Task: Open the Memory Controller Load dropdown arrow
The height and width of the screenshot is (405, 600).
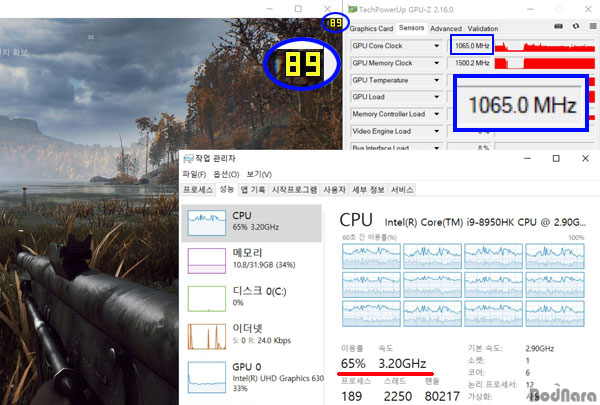Action: coord(436,114)
